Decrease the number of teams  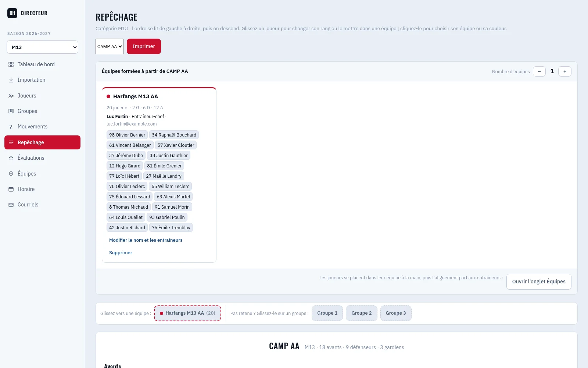coord(539,71)
